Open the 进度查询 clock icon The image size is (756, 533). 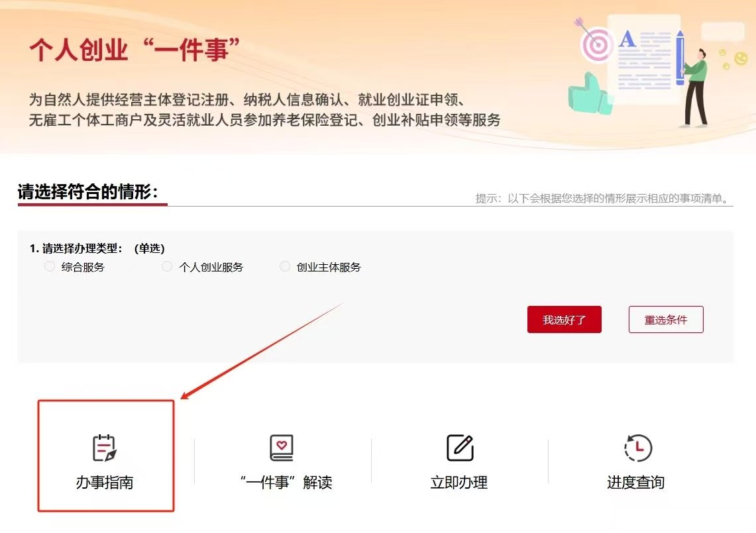(637, 448)
